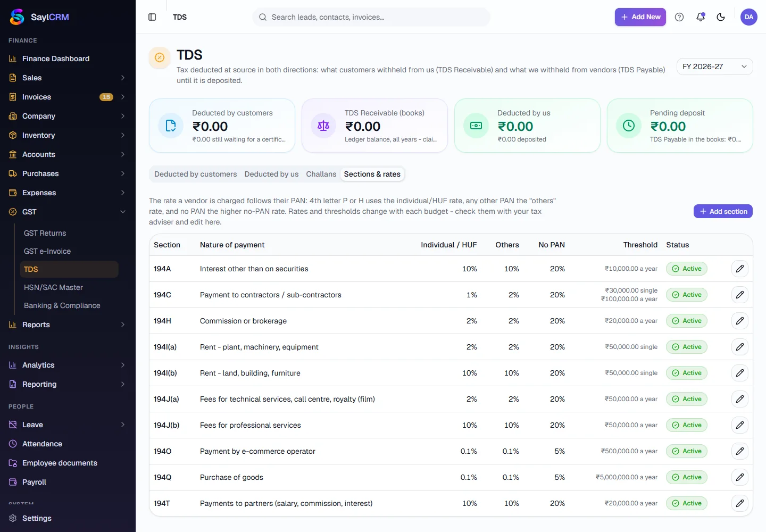This screenshot has height=532, width=766.
Task: Open Settings from the sidebar
Action: point(68,518)
